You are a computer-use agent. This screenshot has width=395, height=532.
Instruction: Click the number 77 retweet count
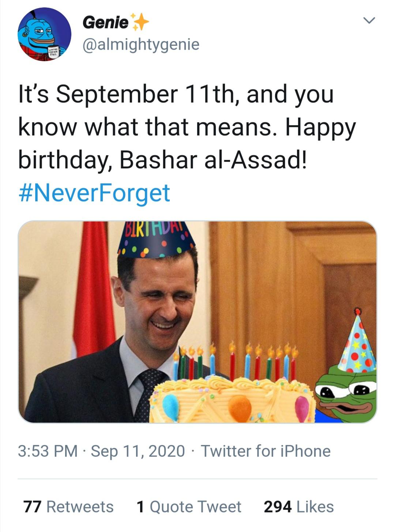pyautogui.click(x=34, y=507)
